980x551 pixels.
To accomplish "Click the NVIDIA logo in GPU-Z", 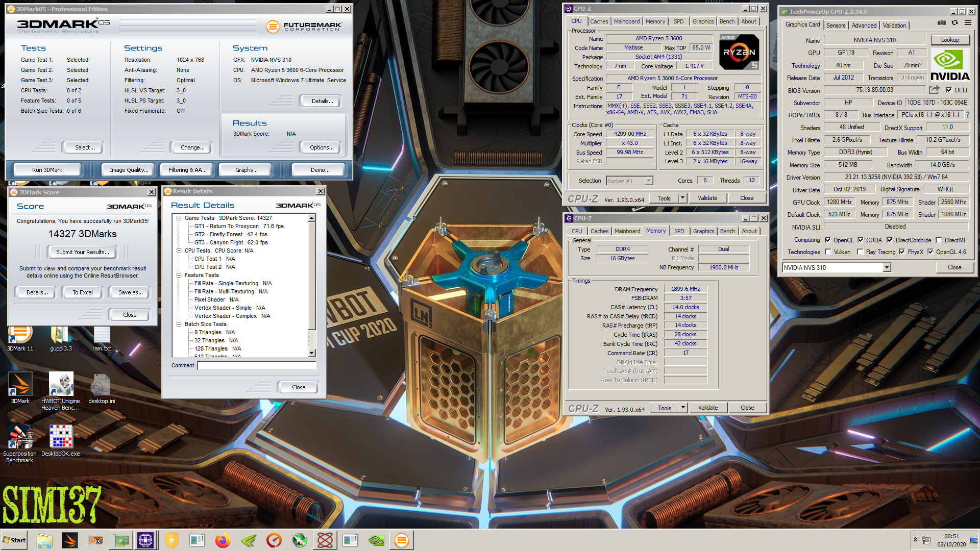I will tap(950, 65).
